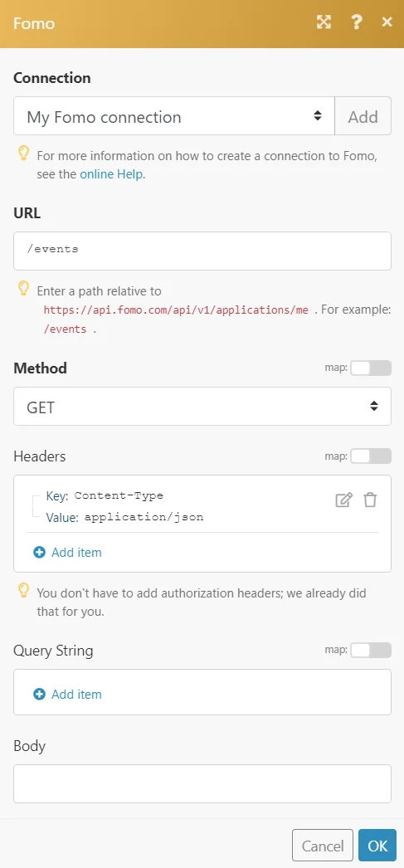Open the My Fomo connection dropdown
404x868 pixels.
(x=174, y=116)
